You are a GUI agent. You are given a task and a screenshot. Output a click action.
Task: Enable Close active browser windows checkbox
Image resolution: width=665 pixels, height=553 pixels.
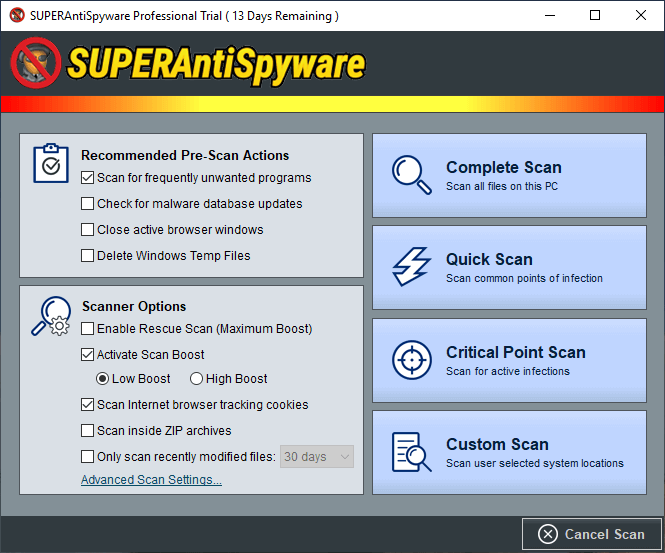click(x=87, y=229)
